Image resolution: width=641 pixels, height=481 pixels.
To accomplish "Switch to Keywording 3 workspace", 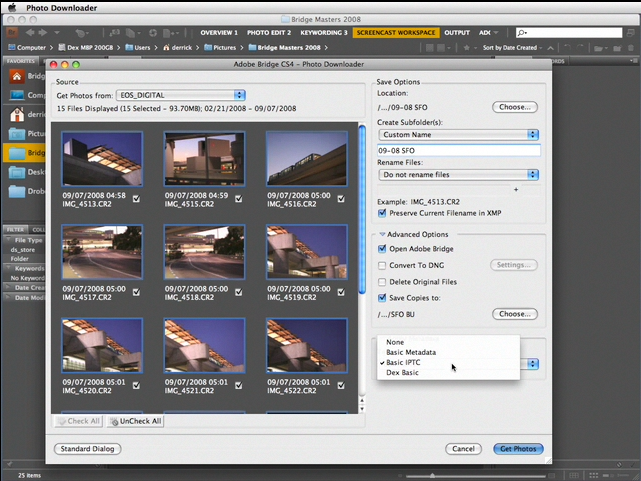I will tap(324, 33).
